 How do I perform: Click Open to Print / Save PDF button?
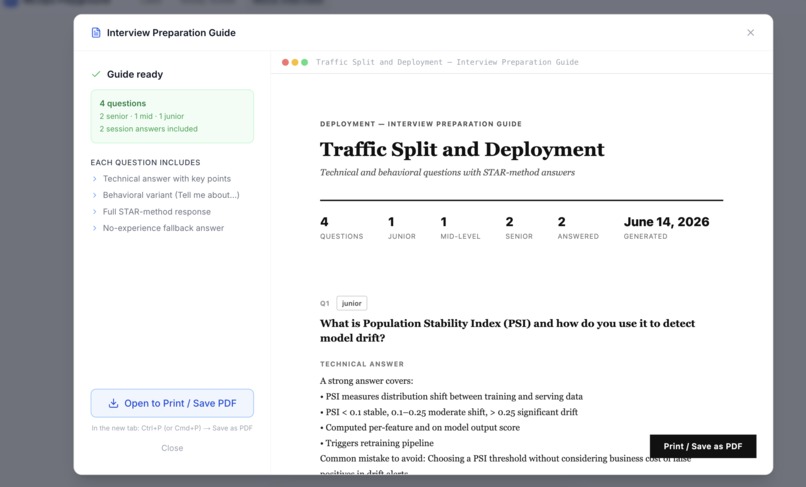[172, 403]
